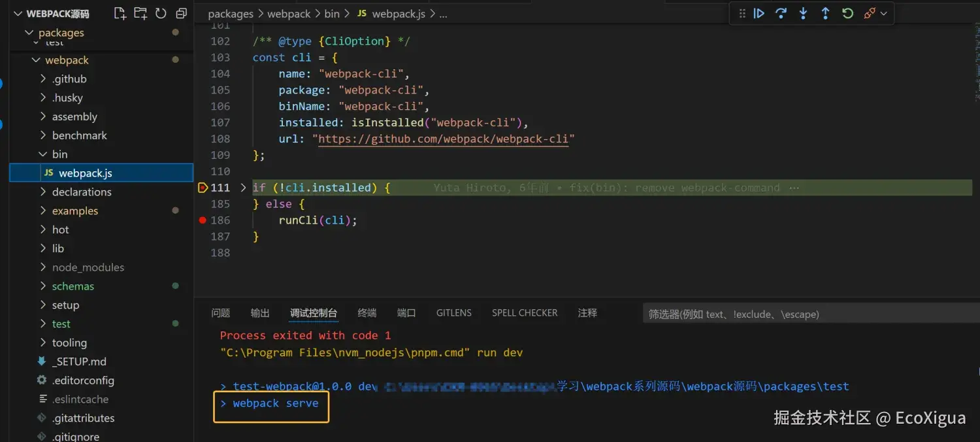This screenshot has height=442, width=980.
Task: Click the breadcrumb trailing ellipsis
Action: click(x=443, y=14)
